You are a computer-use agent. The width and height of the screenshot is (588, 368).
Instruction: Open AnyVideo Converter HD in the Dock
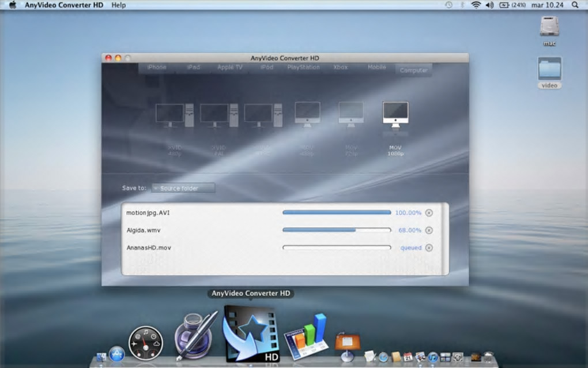251,334
